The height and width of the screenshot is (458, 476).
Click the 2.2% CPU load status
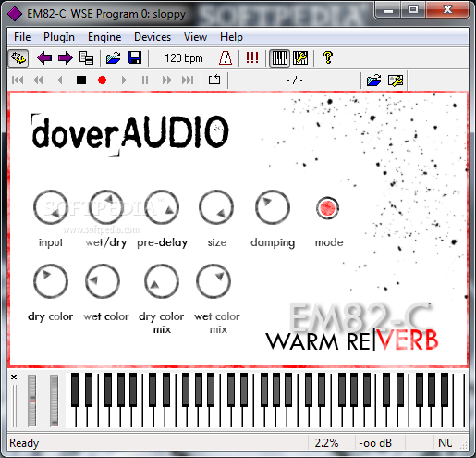326,443
